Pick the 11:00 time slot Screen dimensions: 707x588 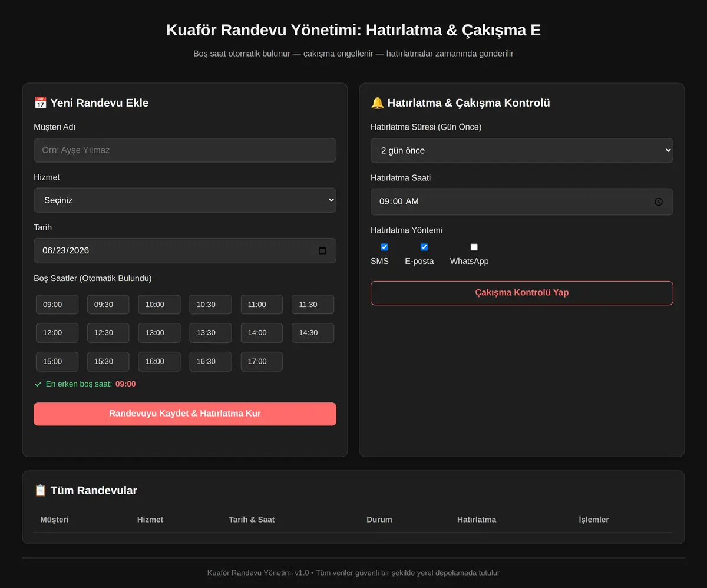262,305
